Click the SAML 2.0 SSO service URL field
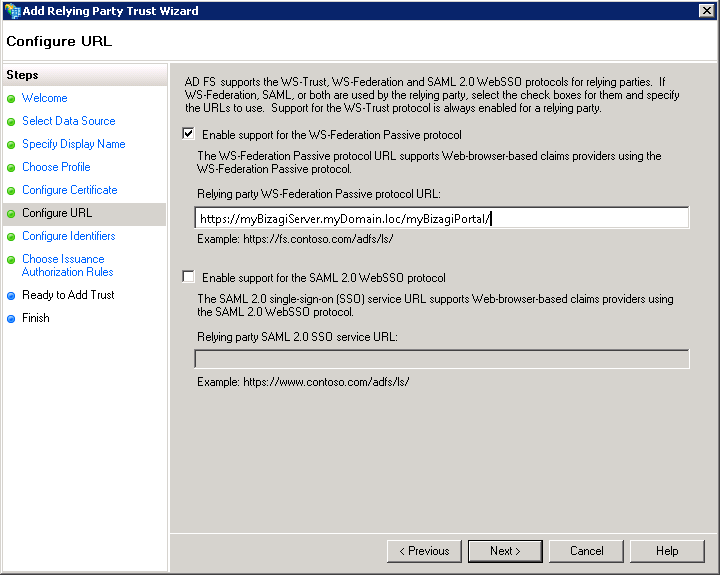Viewport: 720px width, 575px height. click(x=442, y=359)
